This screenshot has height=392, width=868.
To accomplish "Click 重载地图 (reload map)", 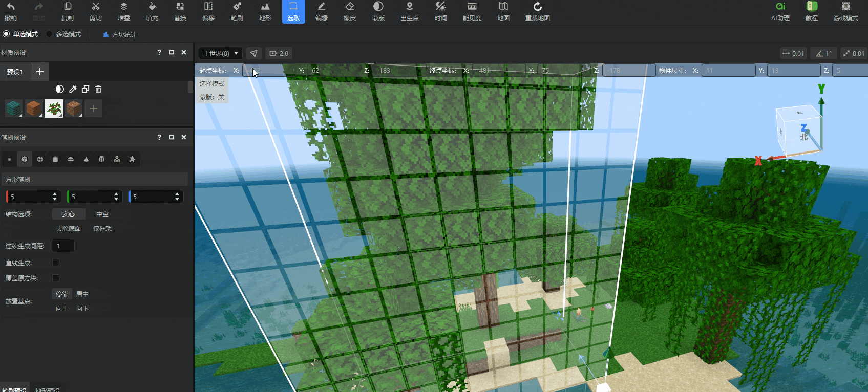I will (x=538, y=12).
